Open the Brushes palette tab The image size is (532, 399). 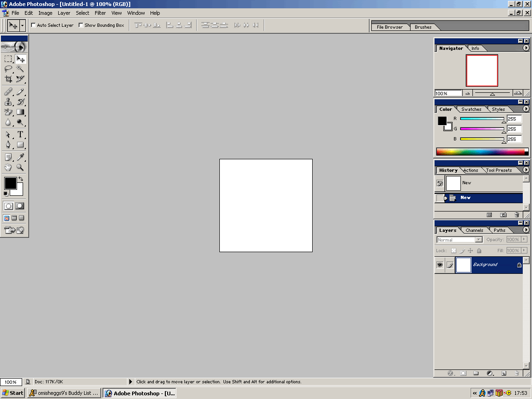423,27
